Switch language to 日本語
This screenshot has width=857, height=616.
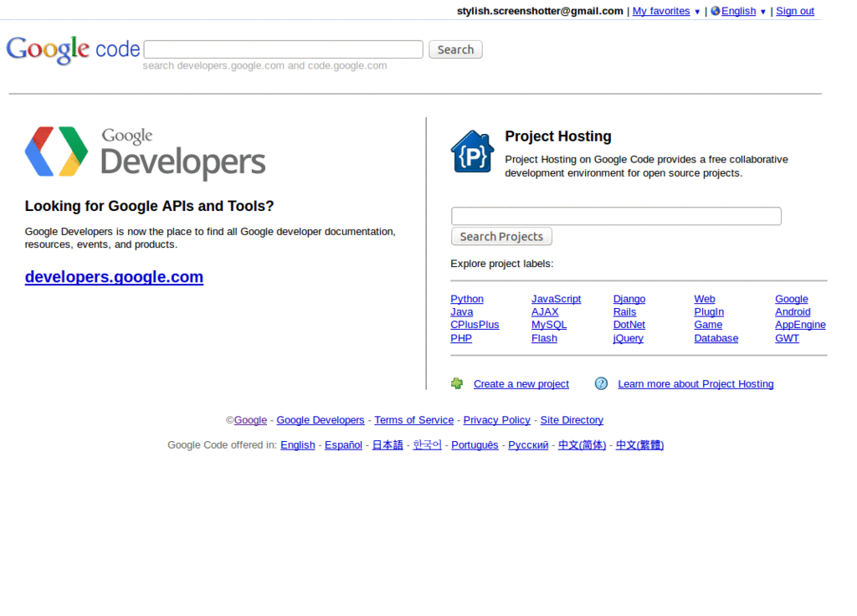click(x=387, y=445)
